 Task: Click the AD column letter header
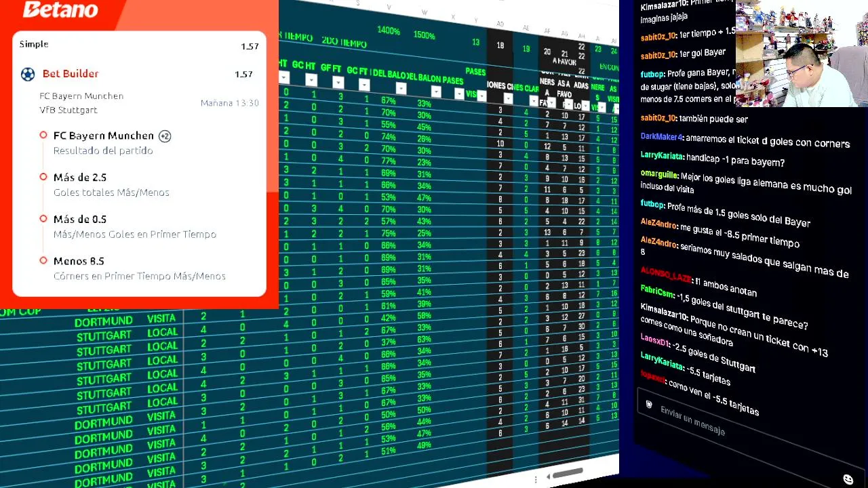pyautogui.click(x=500, y=24)
